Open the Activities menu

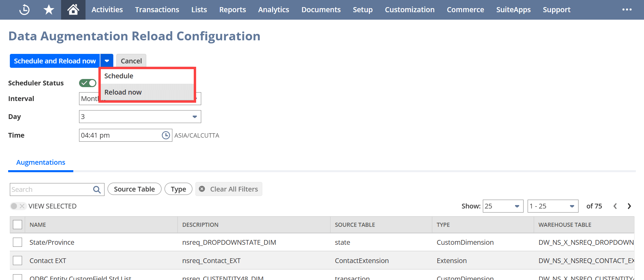click(x=107, y=10)
